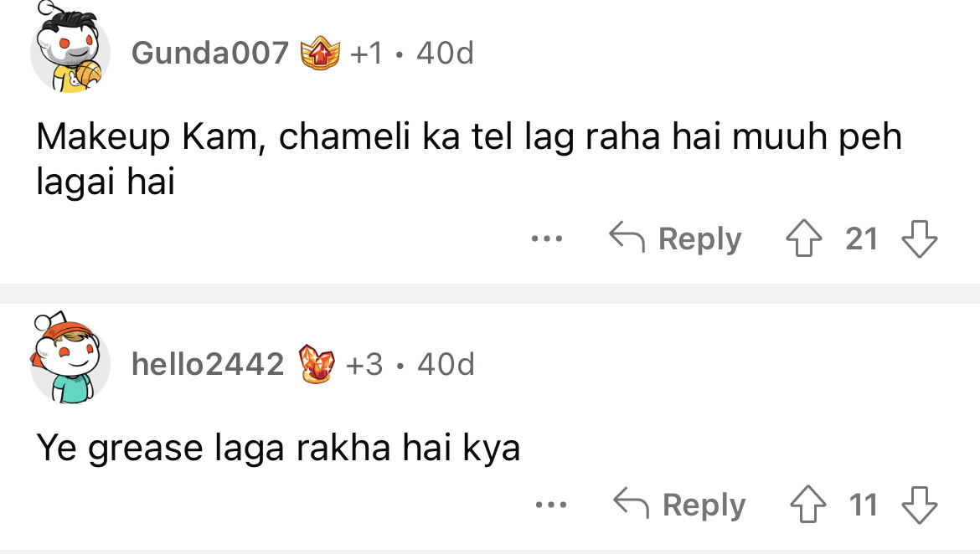This screenshot has height=554, width=980.
Task: Open the Gunda007 username link
Action: (209, 54)
